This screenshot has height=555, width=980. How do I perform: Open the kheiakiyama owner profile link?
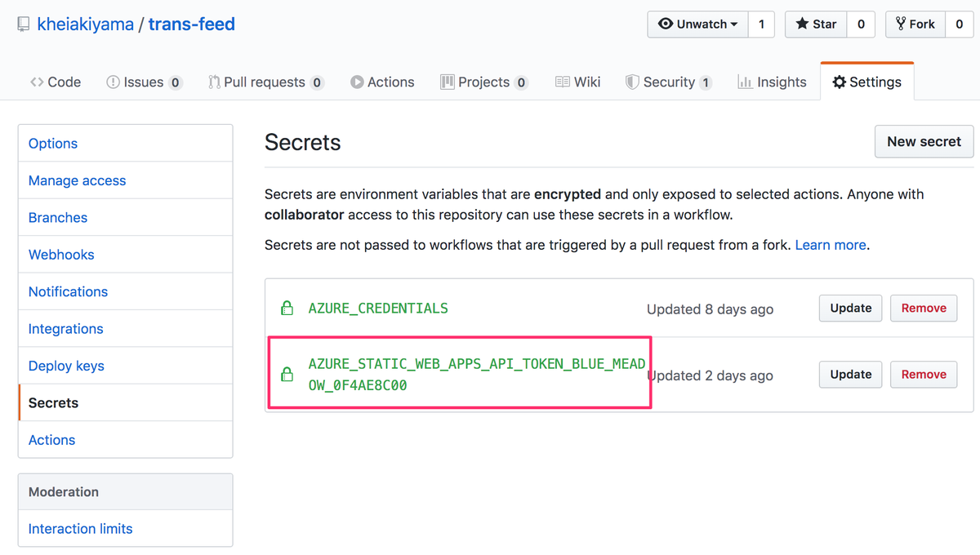click(x=86, y=24)
